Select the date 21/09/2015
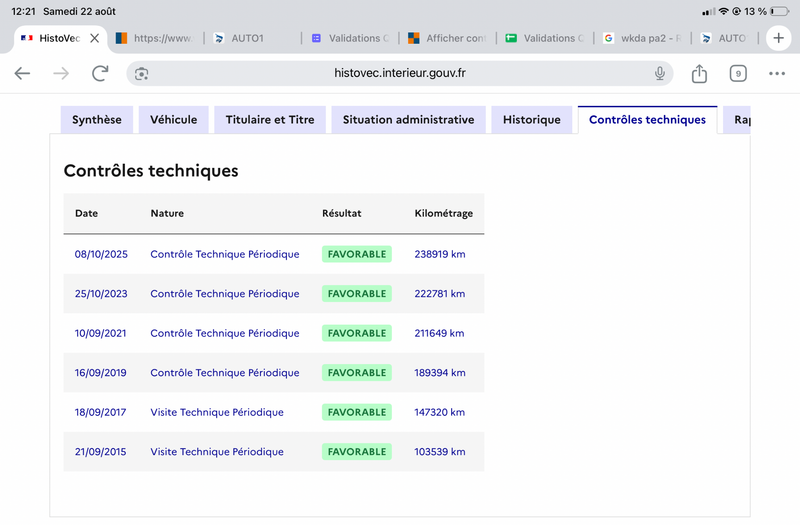The width and height of the screenshot is (800, 525). [x=101, y=452]
